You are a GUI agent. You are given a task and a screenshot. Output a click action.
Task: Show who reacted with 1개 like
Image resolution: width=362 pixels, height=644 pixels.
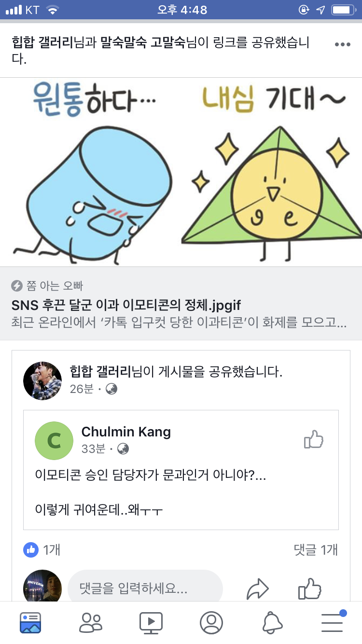42,549
